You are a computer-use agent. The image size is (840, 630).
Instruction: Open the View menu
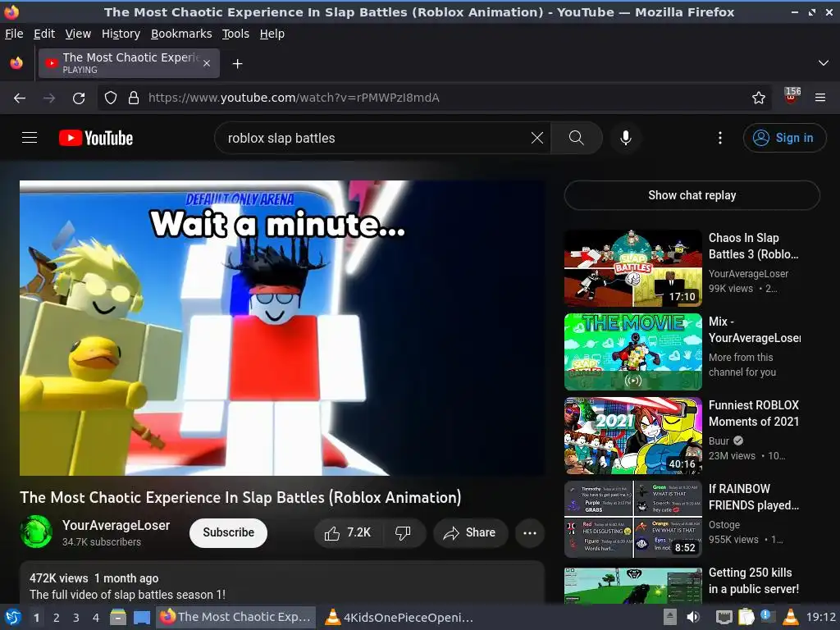[78, 34]
